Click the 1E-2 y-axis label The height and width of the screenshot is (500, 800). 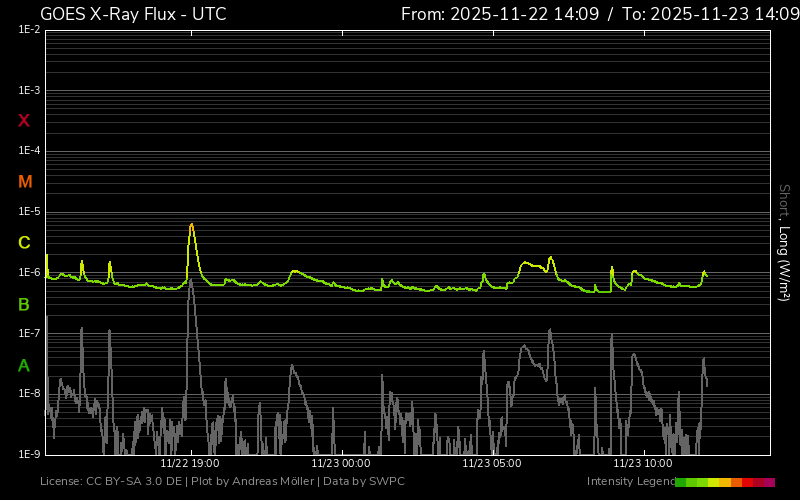[29, 30]
